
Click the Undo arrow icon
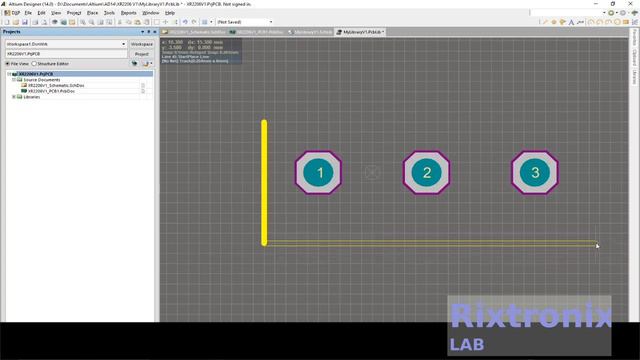(185, 22)
